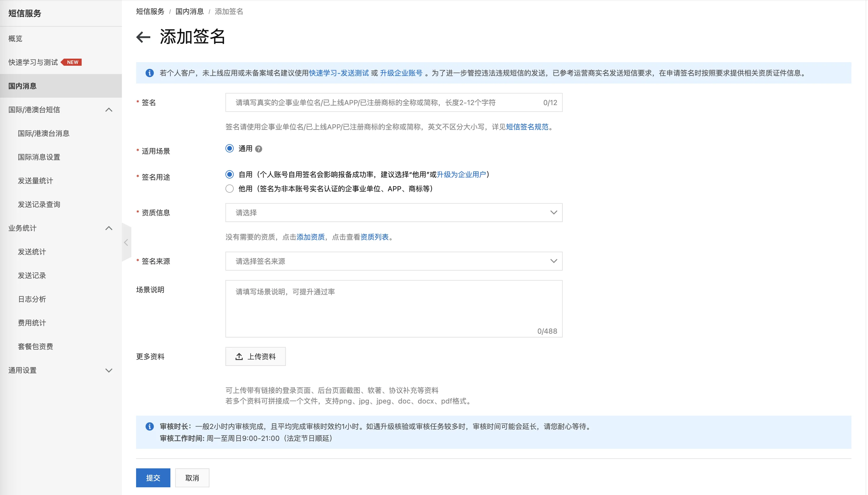Image resolution: width=868 pixels, height=495 pixels.
Task: Open the 短信签名规范 link
Action: pos(527,127)
